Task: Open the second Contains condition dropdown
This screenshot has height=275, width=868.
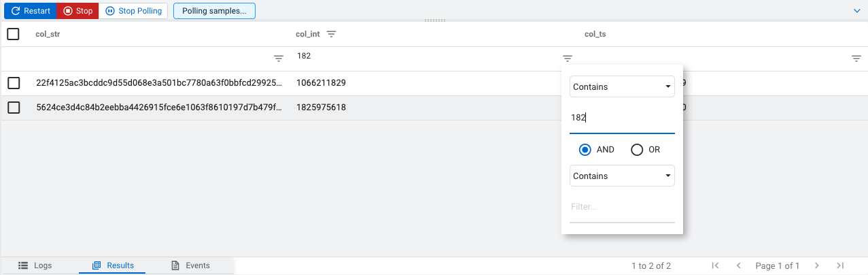Action: pyautogui.click(x=622, y=176)
